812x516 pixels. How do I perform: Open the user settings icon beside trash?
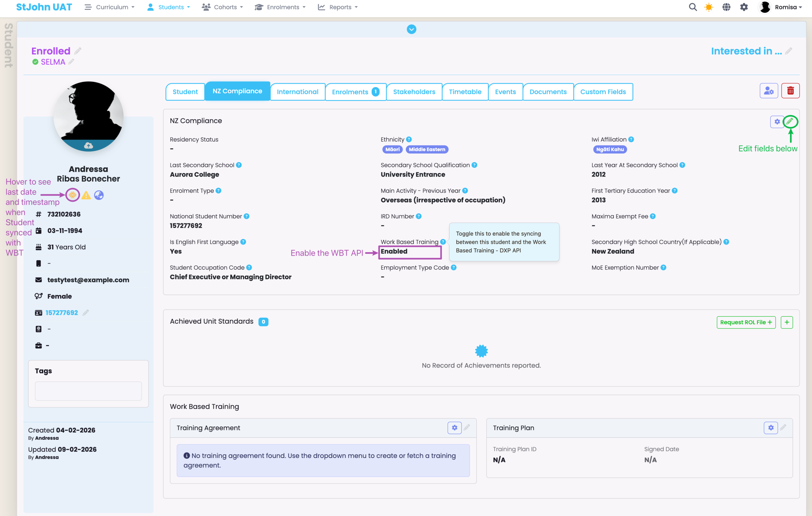(x=769, y=91)
